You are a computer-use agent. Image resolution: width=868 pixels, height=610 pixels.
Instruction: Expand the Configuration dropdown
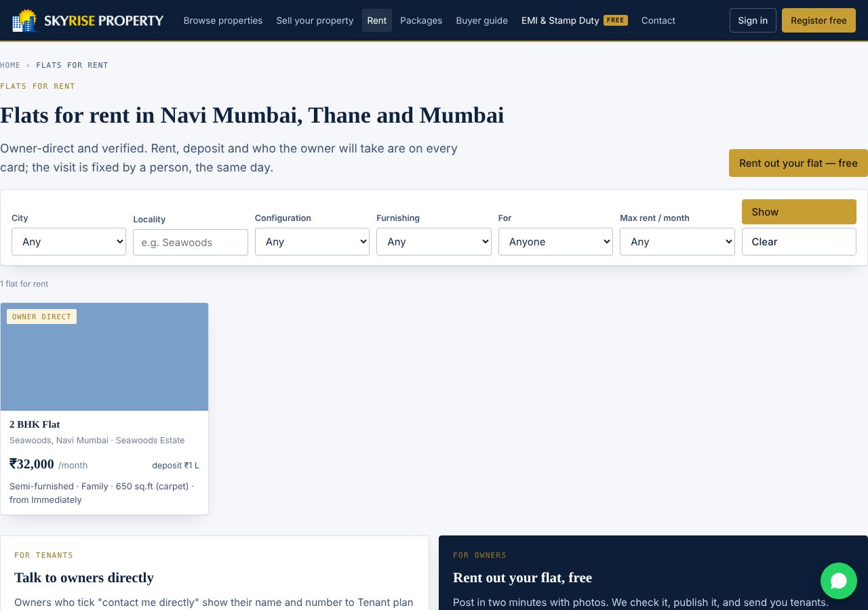point(312,241)
